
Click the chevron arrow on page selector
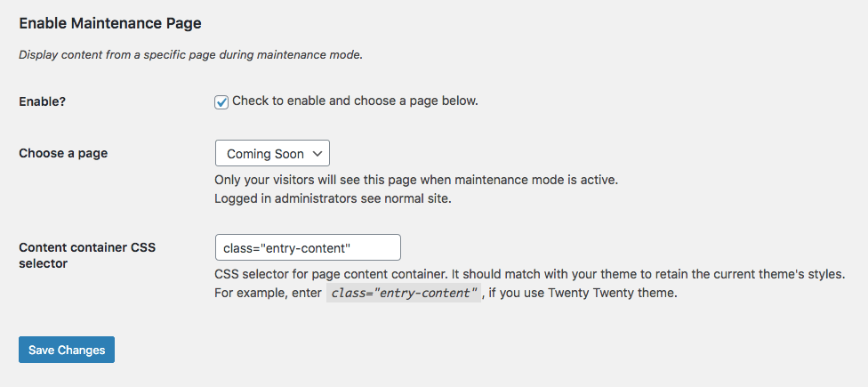tap(317, 154)
